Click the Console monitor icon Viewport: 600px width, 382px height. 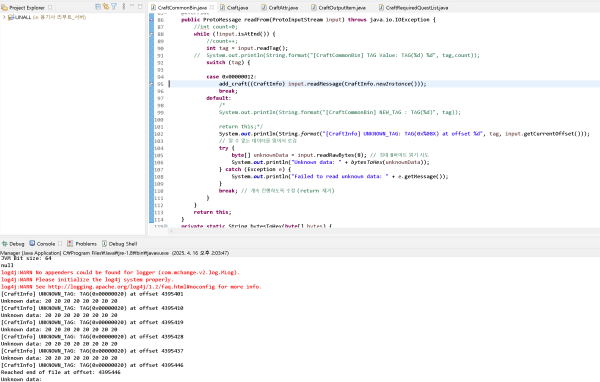pos(32,243)
